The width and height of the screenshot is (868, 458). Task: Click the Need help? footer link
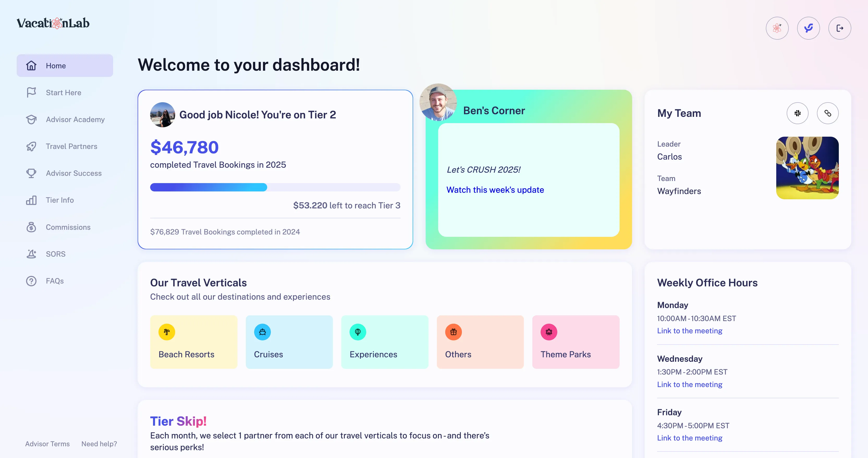pyautogui.click(x=99, y=444)
